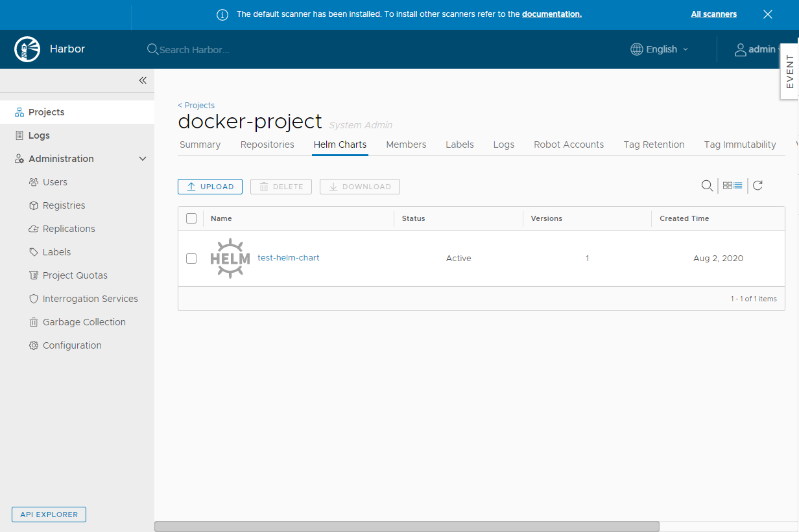This screenshot has height=532, width=799.
Task: Click the Replications cloud icon
Action: [x=34, y=229]
